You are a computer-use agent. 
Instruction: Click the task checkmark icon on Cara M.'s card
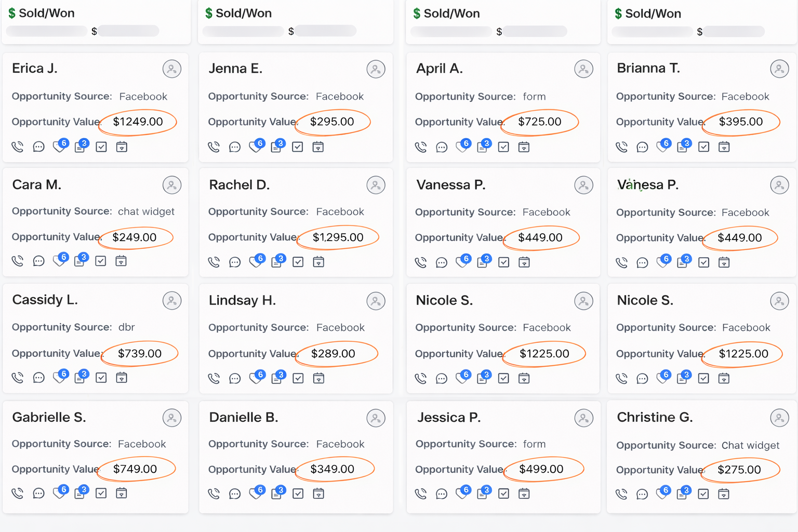[101, 261]
